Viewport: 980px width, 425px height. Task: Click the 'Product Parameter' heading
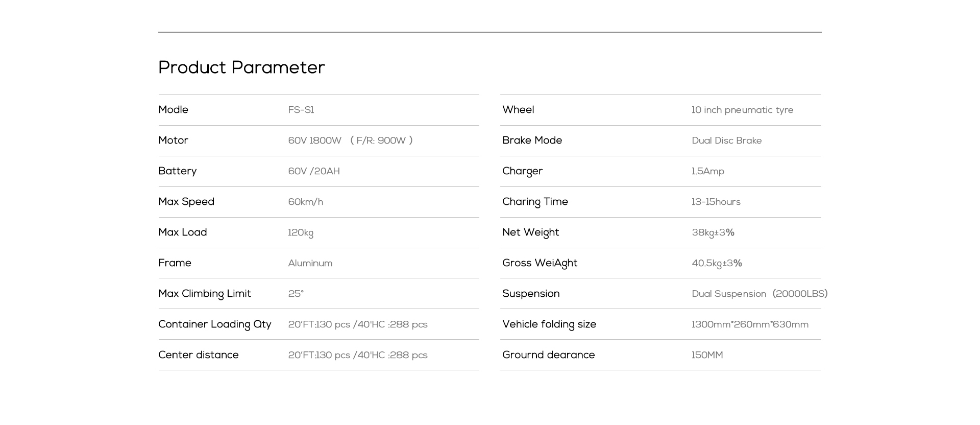pyautogui.click(x=241, y=67)
